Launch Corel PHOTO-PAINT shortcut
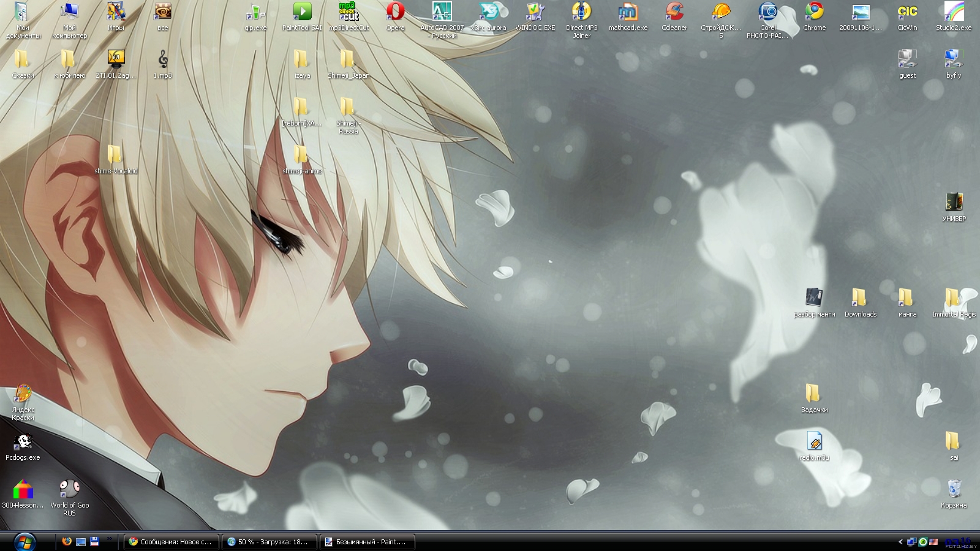 tap(767, 20)
